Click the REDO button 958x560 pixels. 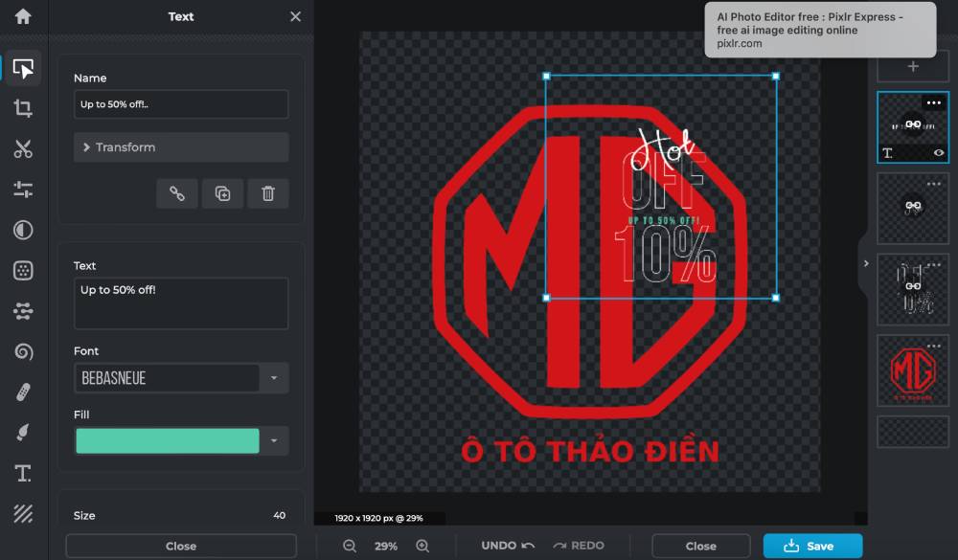[579, 546]
